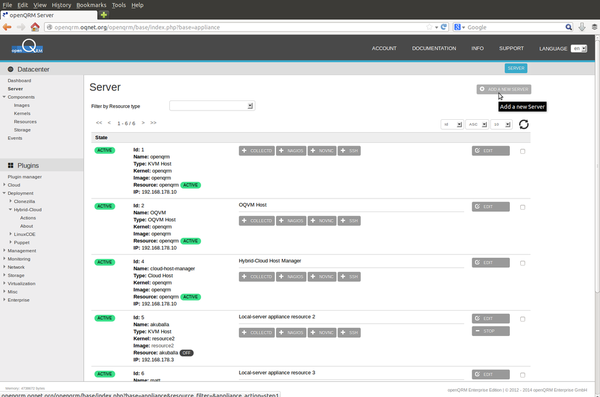Click the Add a new Server button
Screen dimensions: 600x397
(x=504, y=89)
